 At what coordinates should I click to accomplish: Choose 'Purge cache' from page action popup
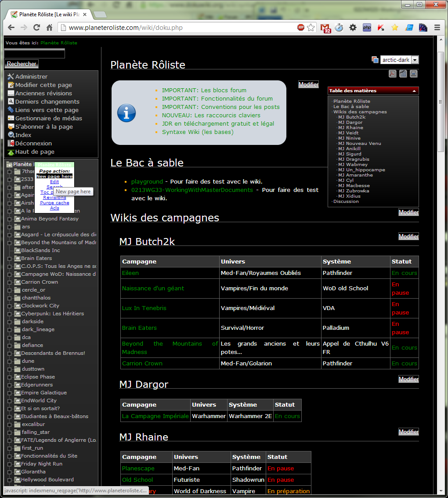pos(54,203)
